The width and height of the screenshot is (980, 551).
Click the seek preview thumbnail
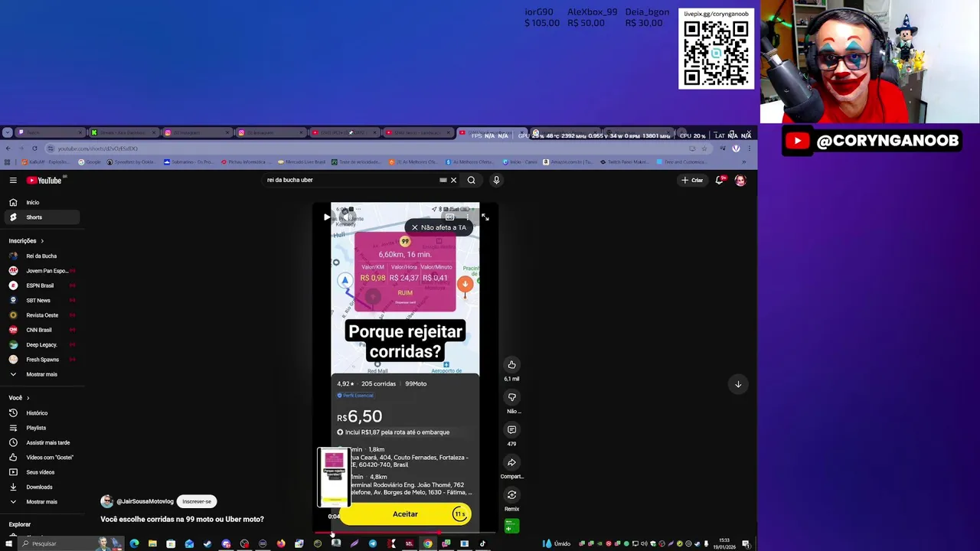[334, 478]
